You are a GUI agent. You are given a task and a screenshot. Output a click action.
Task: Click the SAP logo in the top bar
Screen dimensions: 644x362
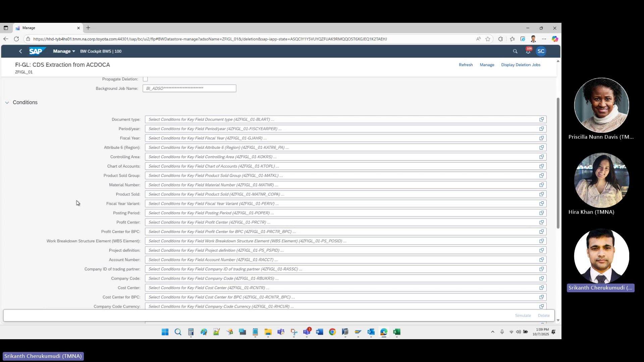(37, 51)
